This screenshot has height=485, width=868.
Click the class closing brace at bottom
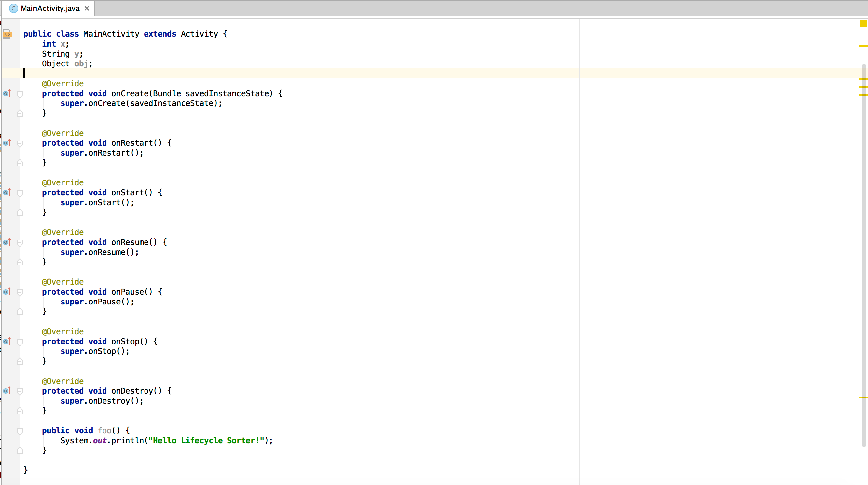point(26,470)
